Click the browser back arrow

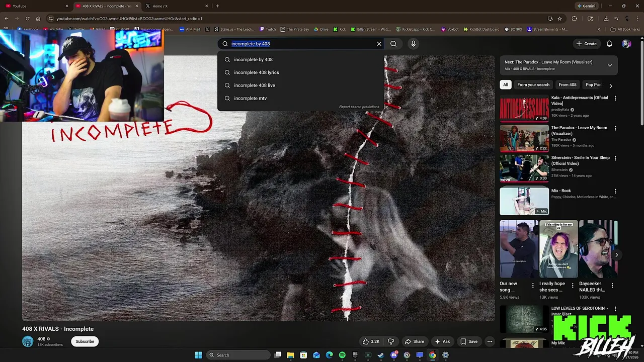(x=6, y=19)
